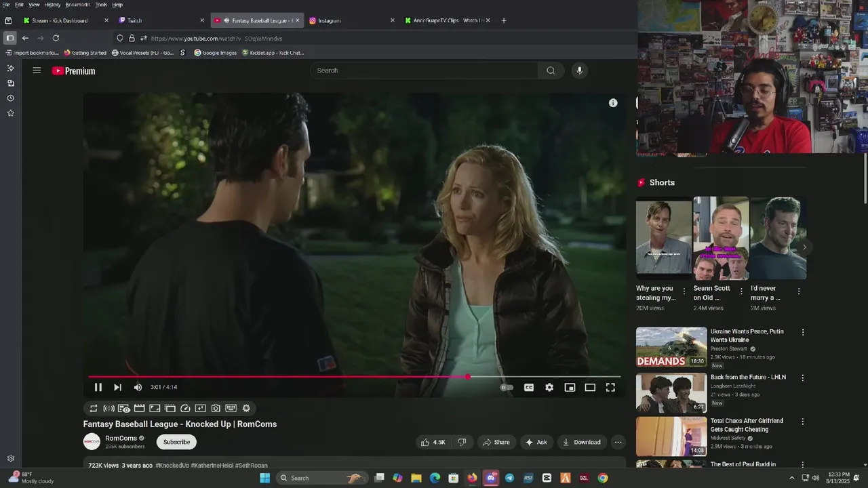This screenshot has height=488, width=868.
Task: Click the red progress bar scrubber dot
Action: [468, 376]
